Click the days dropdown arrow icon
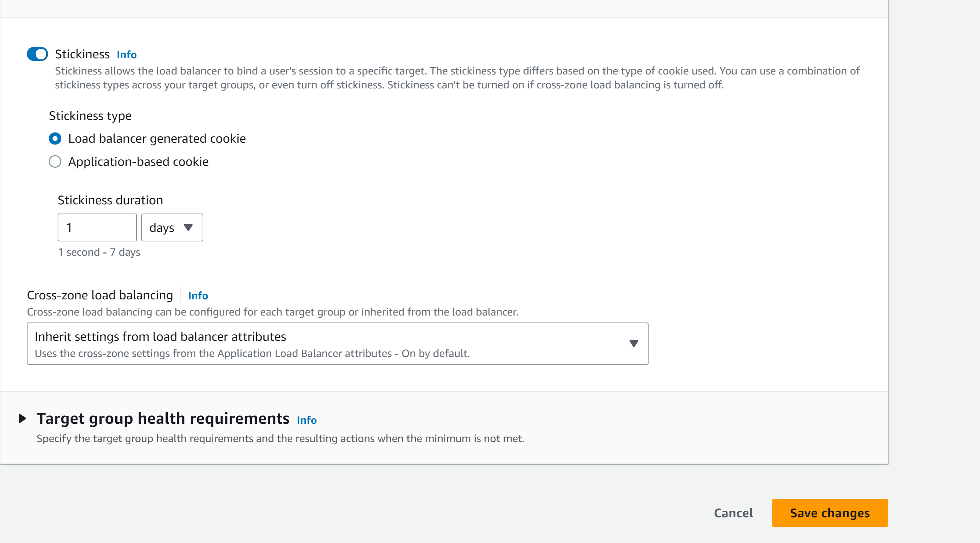This screenshot has width=980, height=543. pyautogui.click(x=188, y=227)
